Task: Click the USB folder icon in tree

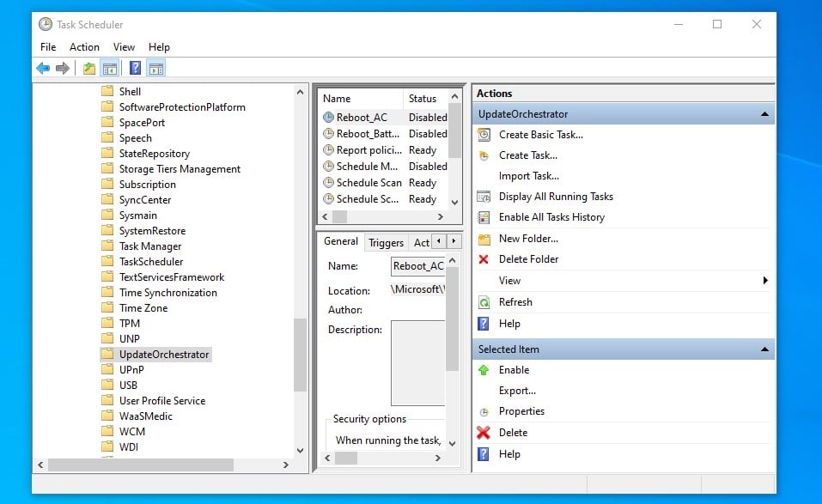Action: (107, 385)
